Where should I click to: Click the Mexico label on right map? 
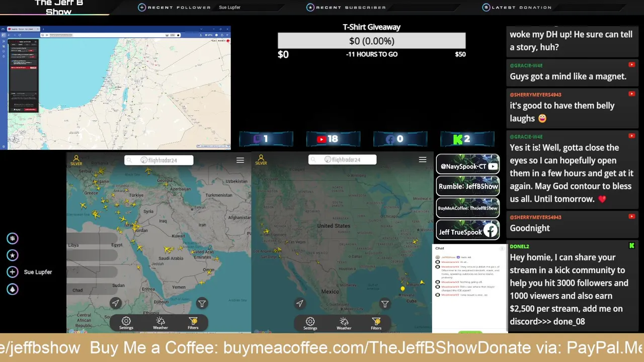pyautogui.click(x=330, y=292)
